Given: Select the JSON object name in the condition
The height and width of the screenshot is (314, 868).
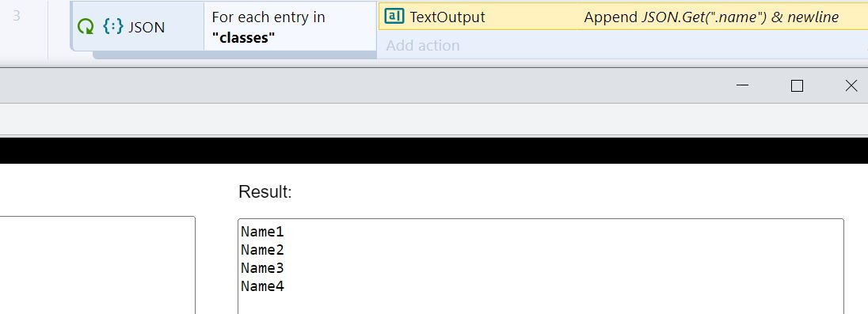Looking at the screenshot, I should (147, 27).
